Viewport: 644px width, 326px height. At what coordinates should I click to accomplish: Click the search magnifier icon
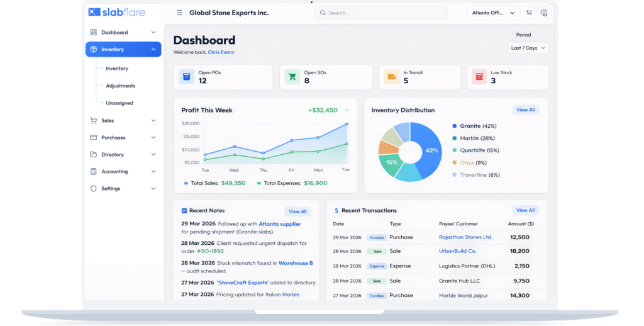tap(323, 13)
